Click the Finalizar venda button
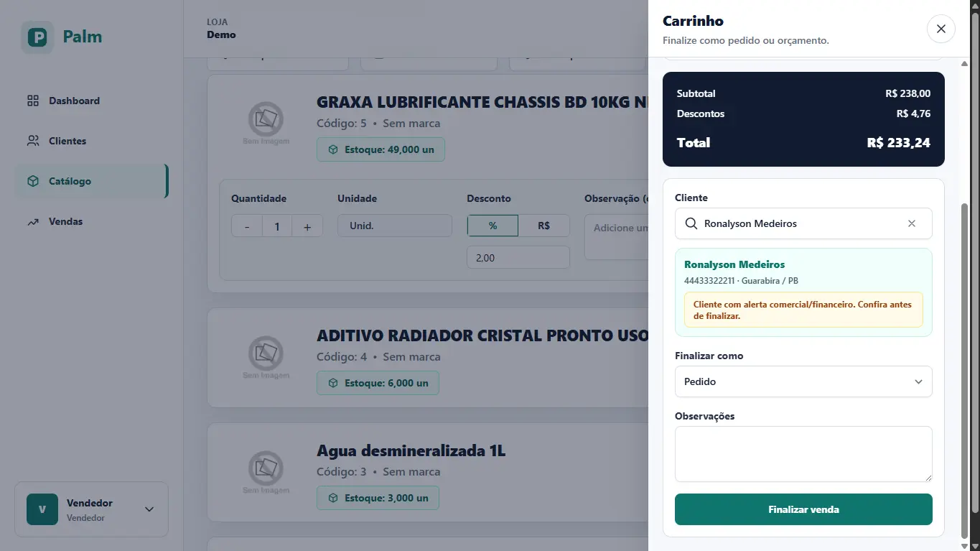Viewport: 980px width, 551px height. 803,509
